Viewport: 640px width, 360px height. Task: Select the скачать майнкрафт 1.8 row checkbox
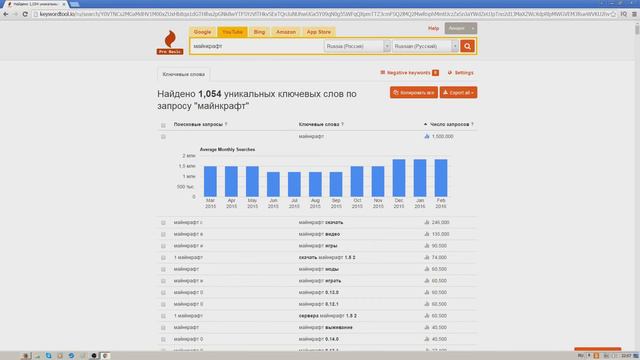click(x=163, y=258)
